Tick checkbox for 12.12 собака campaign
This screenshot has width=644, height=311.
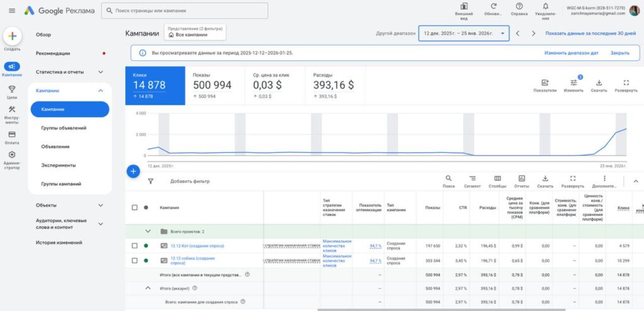click(135, 261)
